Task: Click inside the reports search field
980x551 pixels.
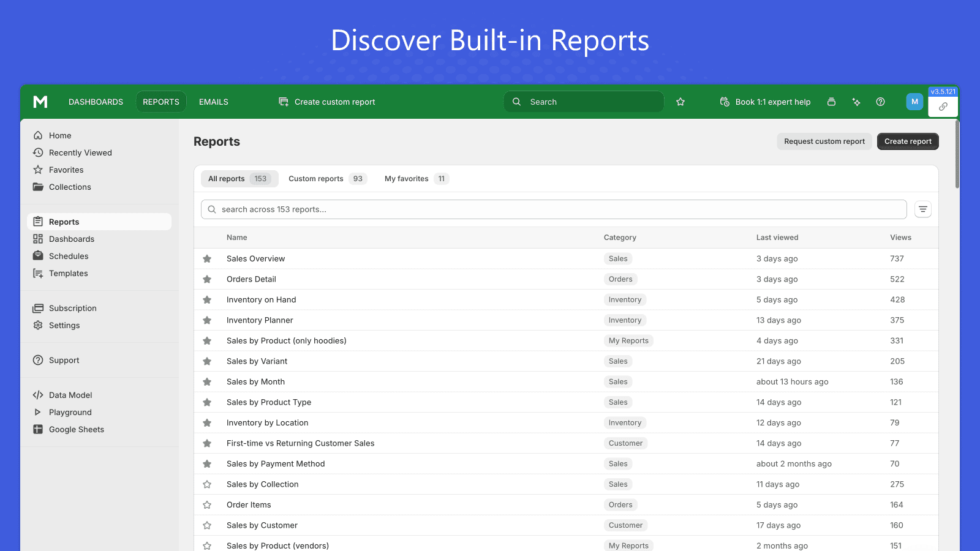Action: click(x=551, y=209)
